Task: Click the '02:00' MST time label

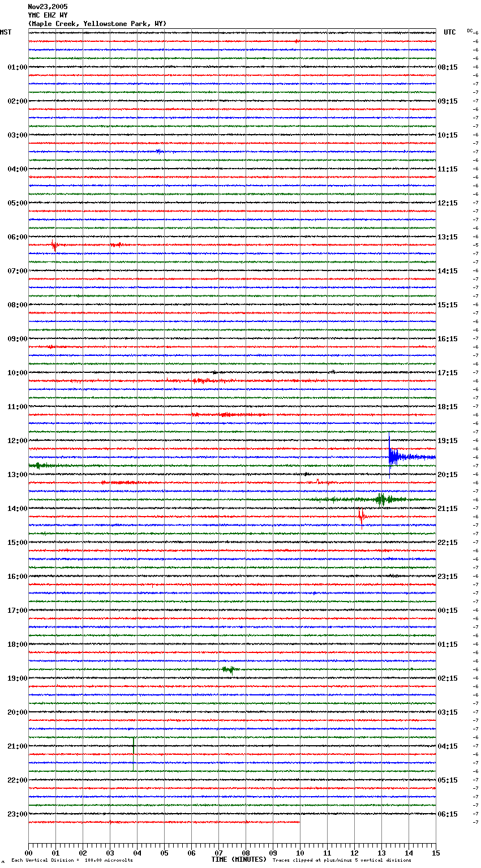Action: click(x=18, y=101)
